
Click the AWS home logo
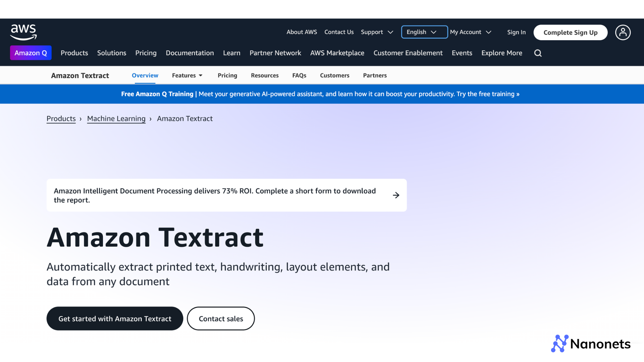[23, 32]
